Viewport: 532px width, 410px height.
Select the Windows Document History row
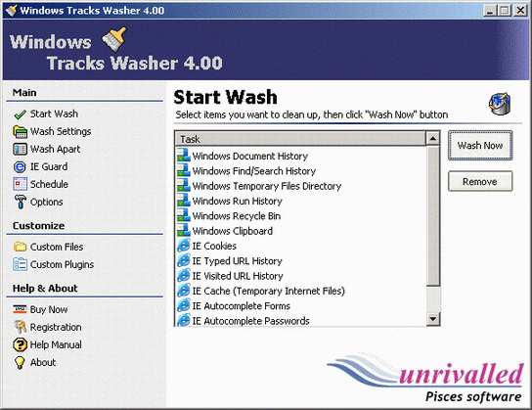300,156
